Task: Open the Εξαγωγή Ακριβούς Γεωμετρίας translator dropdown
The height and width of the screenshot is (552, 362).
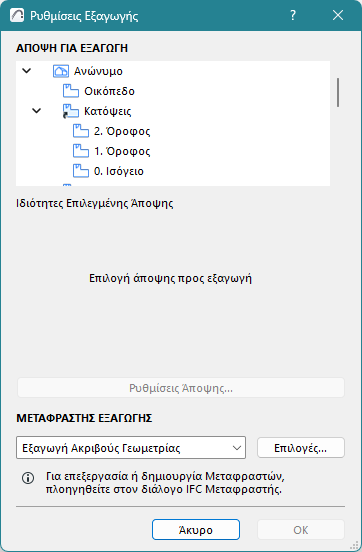Action: (x=131, y=448)
